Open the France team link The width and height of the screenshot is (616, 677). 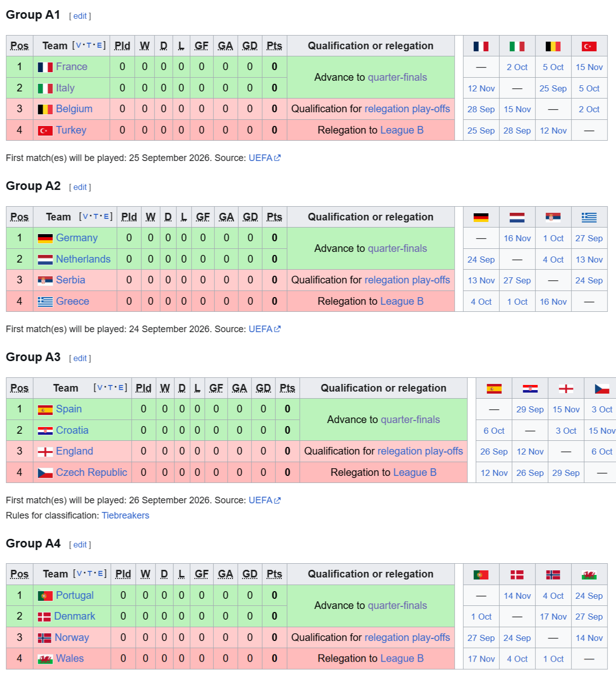[72, 67]
